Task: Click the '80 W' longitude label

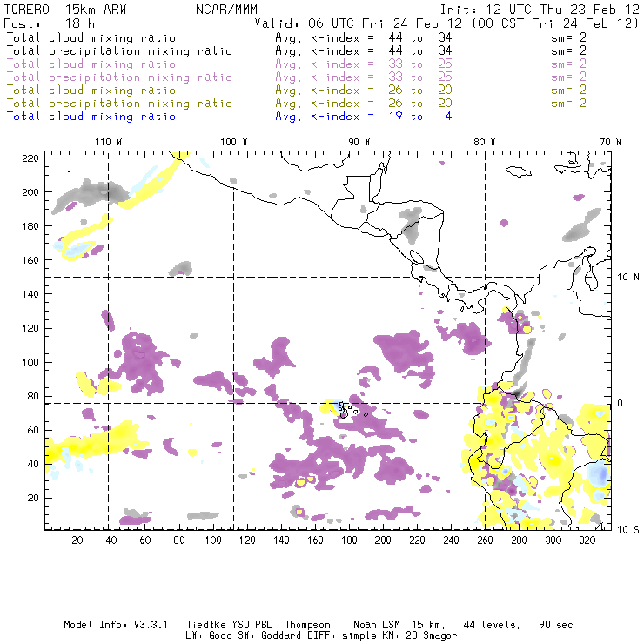Action: [x=484, y=142]
